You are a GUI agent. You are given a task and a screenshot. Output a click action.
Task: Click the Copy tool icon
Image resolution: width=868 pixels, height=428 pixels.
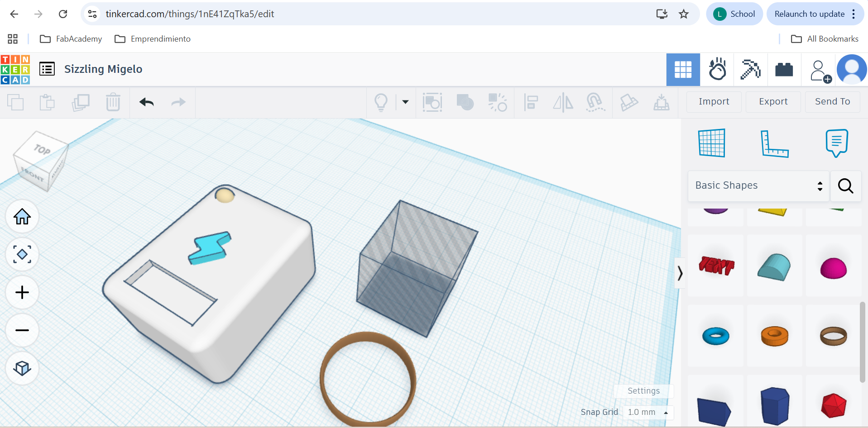(15, 102)
